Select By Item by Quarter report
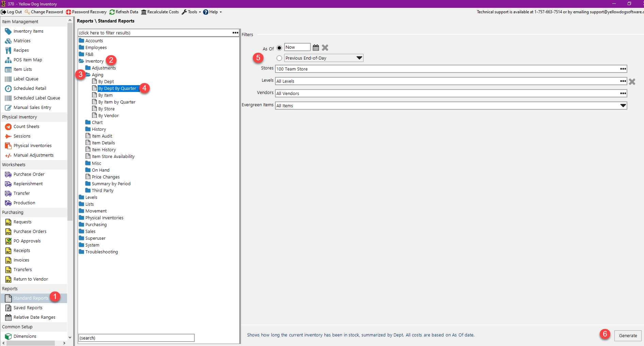 [x=117, y=102]
